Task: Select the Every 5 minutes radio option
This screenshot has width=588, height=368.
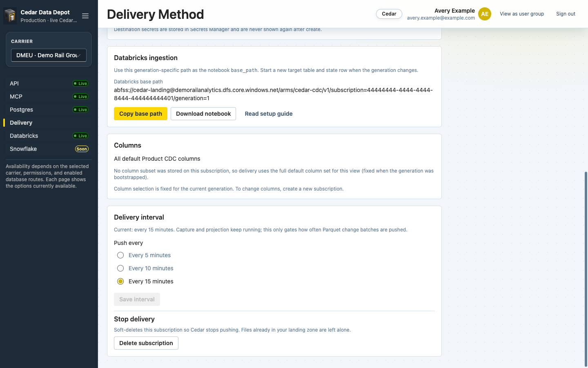Action: pyautogui.click(x=120, y=255)
